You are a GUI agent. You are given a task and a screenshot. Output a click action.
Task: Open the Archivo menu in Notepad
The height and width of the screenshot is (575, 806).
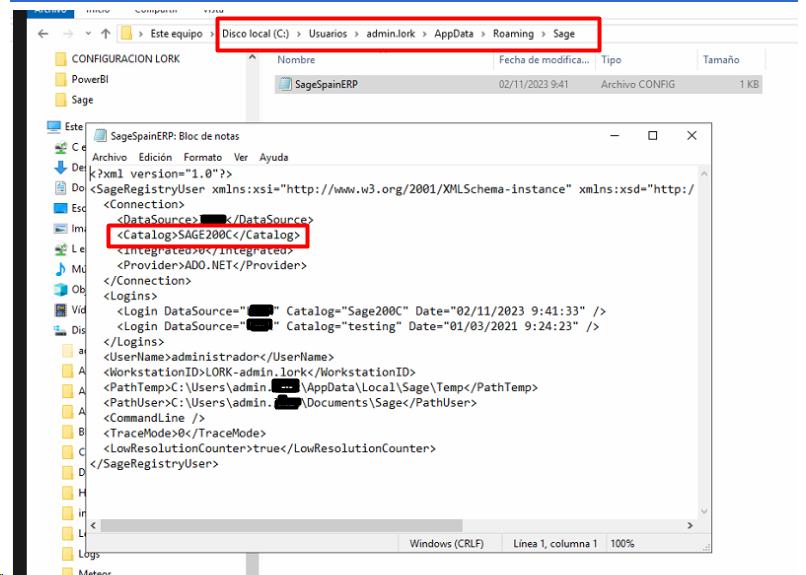(x=109, y=157)
